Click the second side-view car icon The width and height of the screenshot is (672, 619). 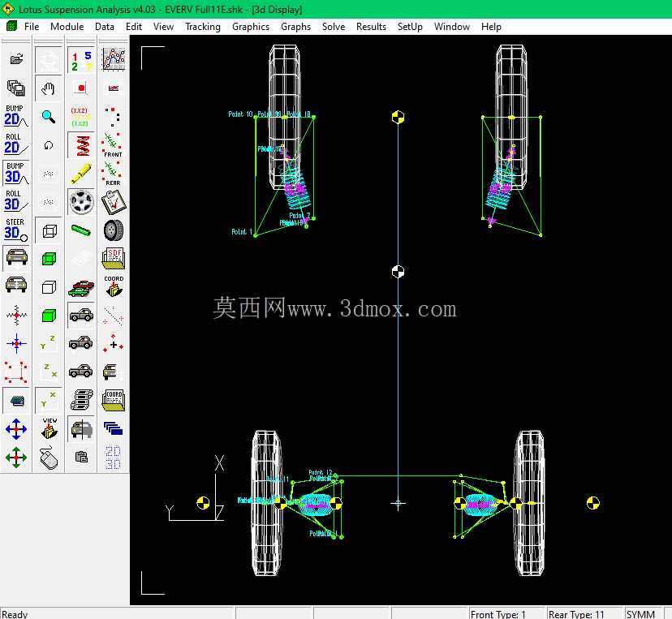[81, 343]
